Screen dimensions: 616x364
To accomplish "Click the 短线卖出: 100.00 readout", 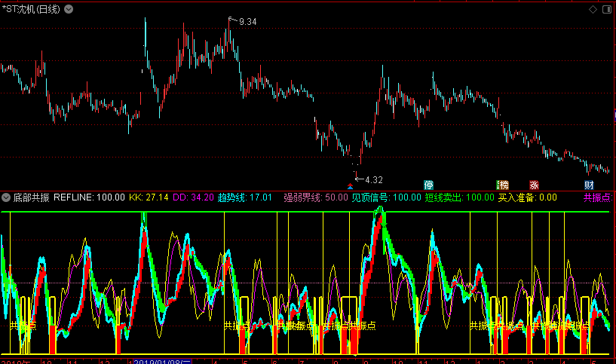I will [460, 197].
